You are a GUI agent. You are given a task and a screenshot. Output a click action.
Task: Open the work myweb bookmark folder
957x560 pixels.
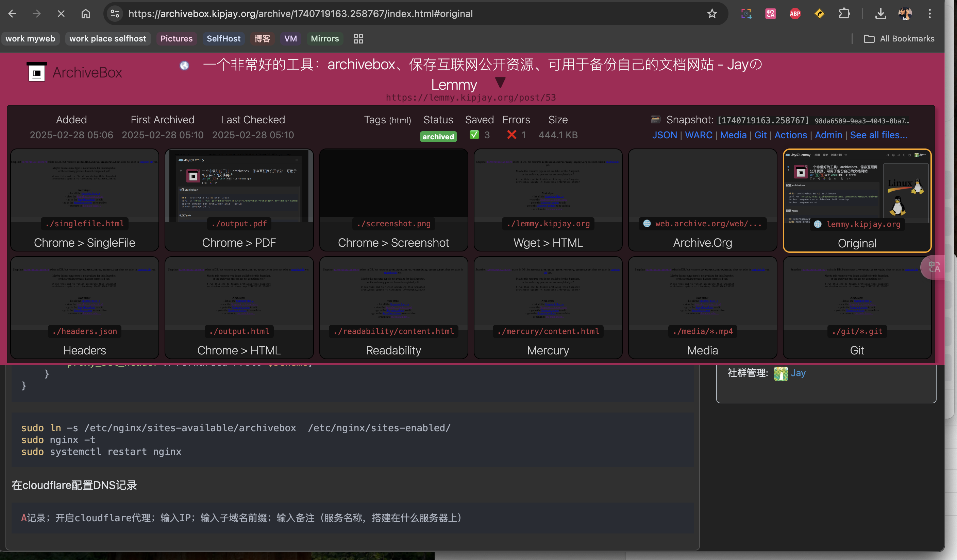click(x=30, y=39)
